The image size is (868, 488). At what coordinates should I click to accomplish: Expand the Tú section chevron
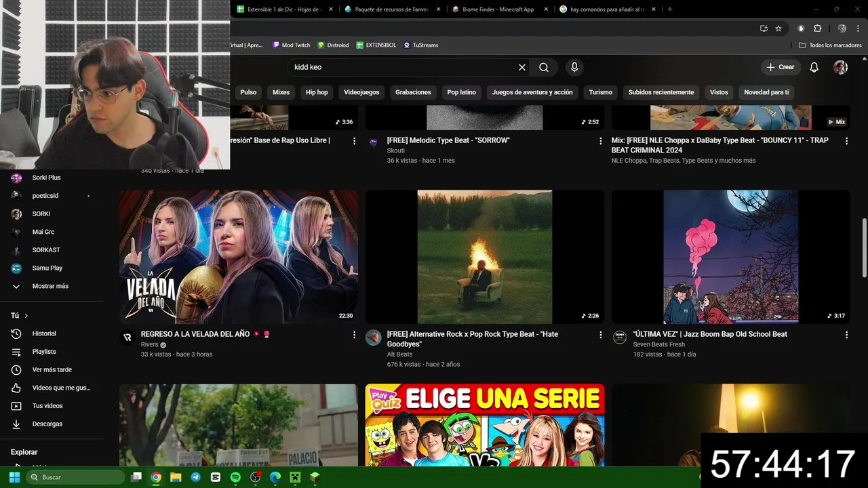click(26, 316)
